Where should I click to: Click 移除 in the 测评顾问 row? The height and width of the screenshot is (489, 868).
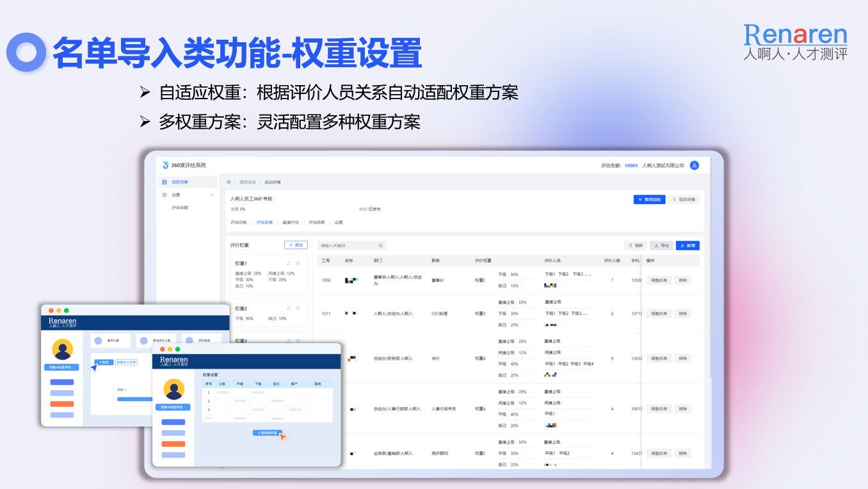[x=682, y=453]
